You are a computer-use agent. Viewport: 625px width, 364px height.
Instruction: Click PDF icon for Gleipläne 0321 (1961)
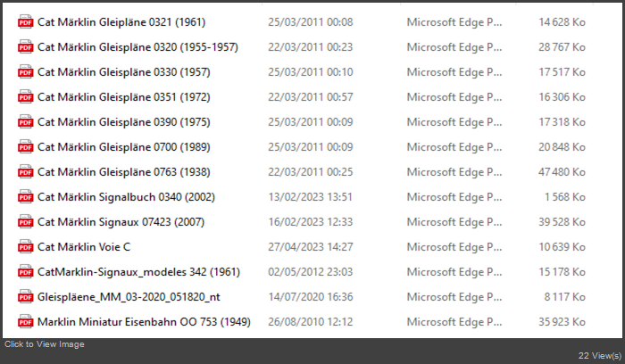click(x=25, y=22)
